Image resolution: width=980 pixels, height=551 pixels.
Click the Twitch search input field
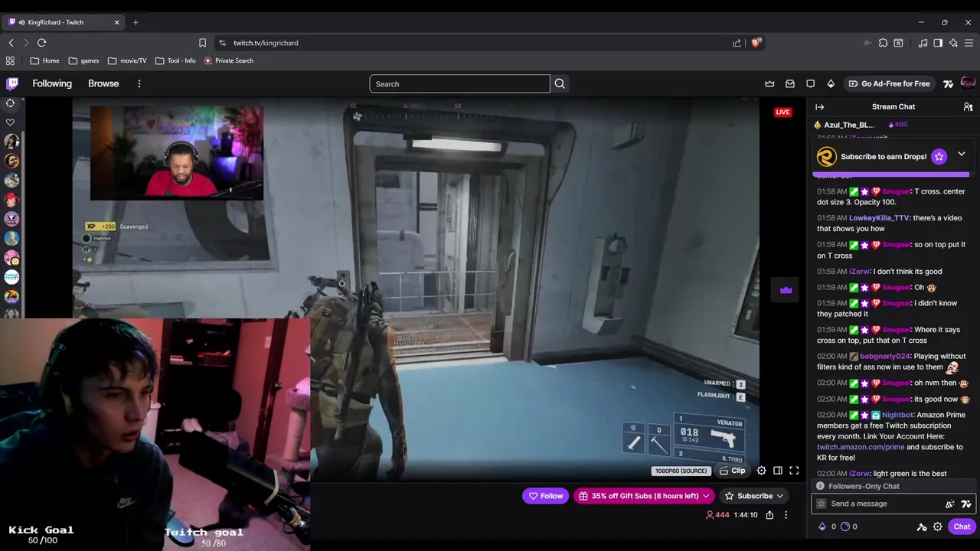pos(459,83)
